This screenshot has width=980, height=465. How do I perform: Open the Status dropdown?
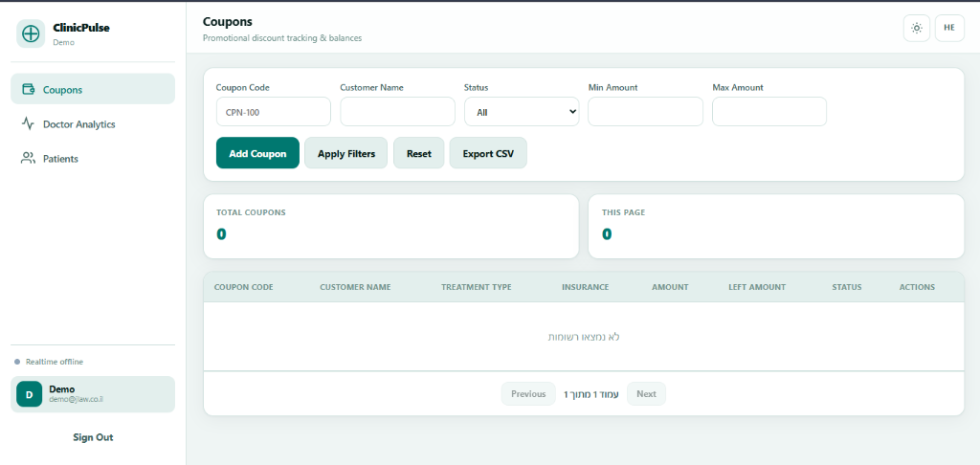pos(522,112)
